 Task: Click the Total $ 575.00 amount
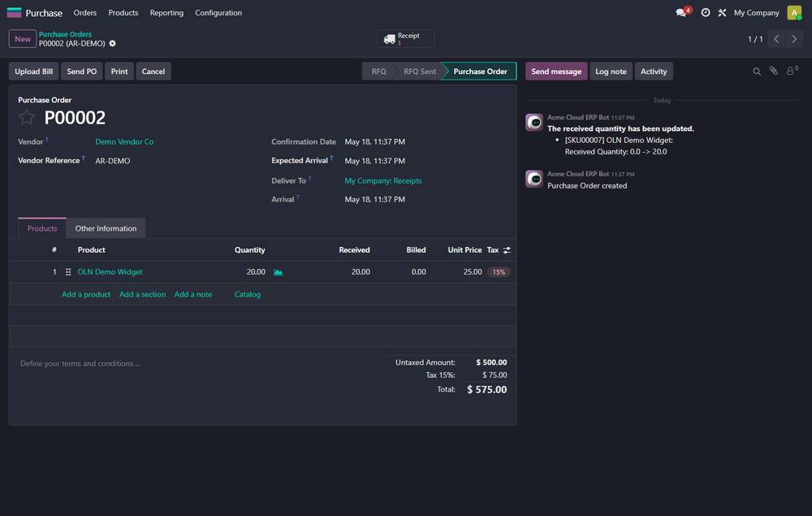486,389
